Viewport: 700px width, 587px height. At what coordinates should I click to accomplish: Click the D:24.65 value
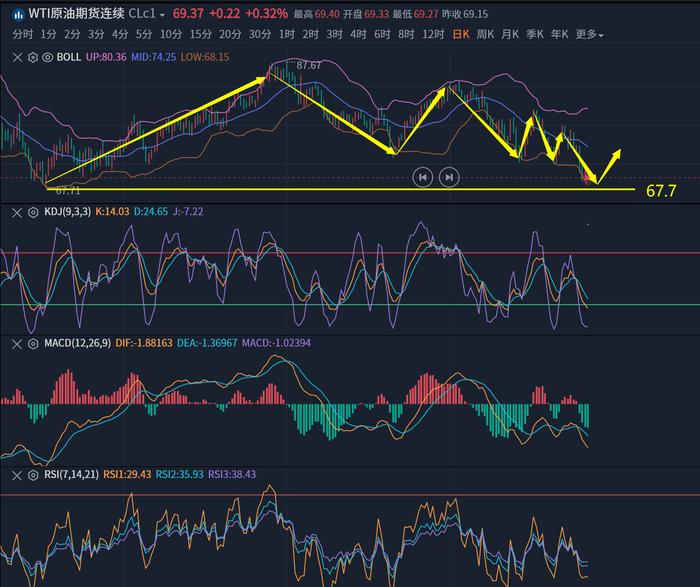151,212
